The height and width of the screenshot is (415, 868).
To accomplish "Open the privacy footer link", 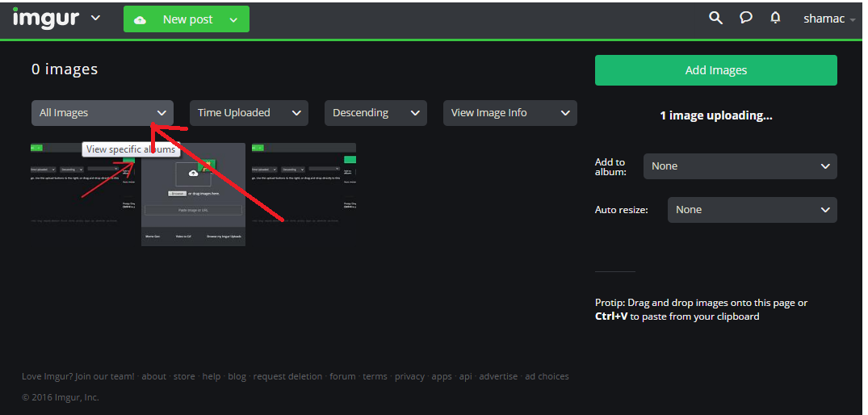I will coord(409,376).
